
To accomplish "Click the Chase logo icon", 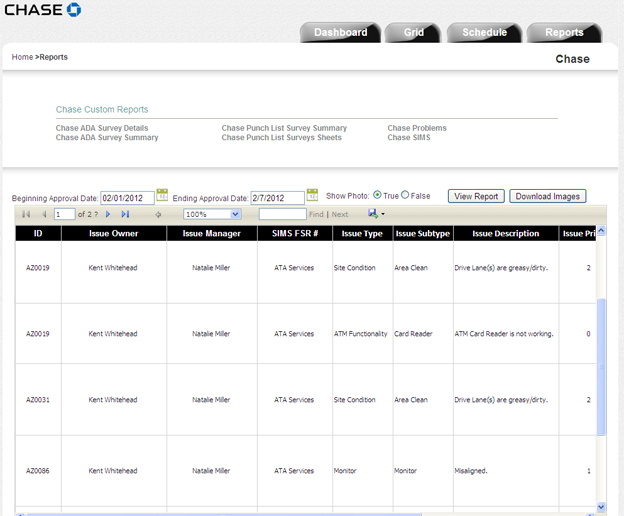I will [74, 10].
